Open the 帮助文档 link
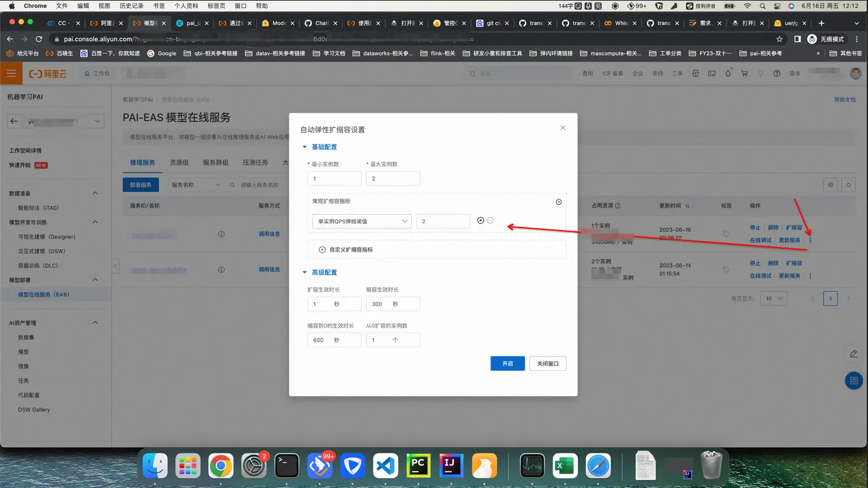The image size is (868, 488). pos(844,100)
